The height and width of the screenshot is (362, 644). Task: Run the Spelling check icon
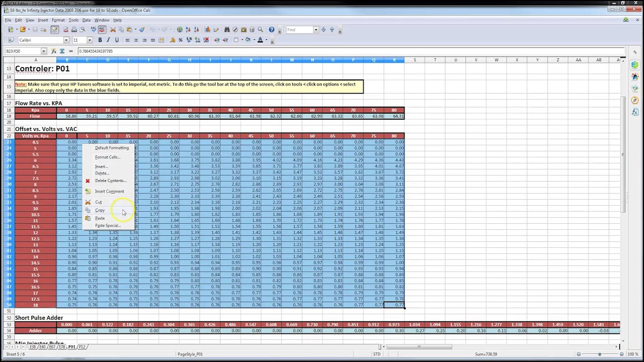click(x=94, y=30)
